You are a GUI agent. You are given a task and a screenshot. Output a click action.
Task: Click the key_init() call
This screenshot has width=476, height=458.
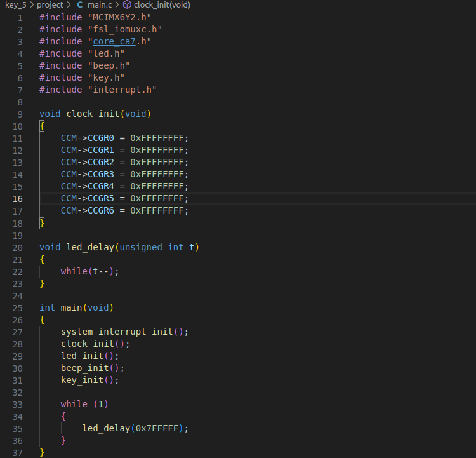point(90,381)
